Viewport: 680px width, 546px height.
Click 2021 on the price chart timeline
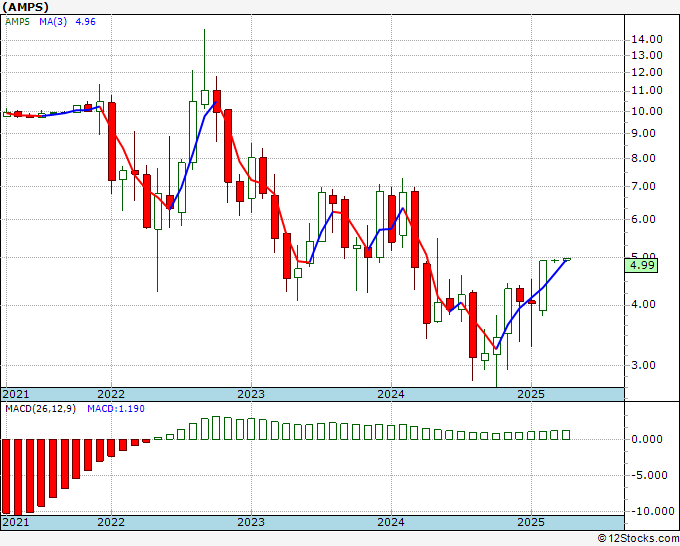16,394
